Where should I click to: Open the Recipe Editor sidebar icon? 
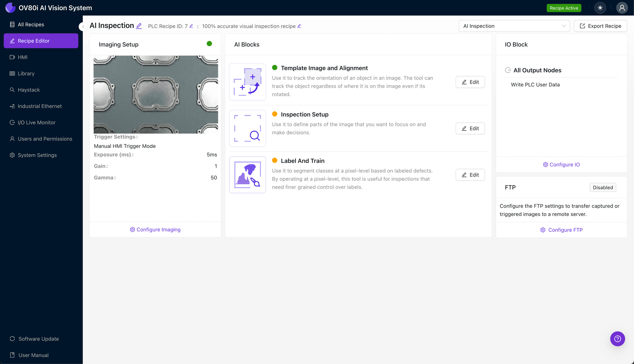click(x=12, y=41)
